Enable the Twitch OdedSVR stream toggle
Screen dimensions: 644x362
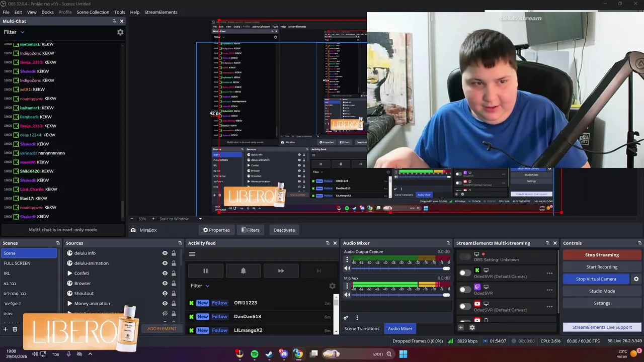pyautogui.click(x=465, y=290)
